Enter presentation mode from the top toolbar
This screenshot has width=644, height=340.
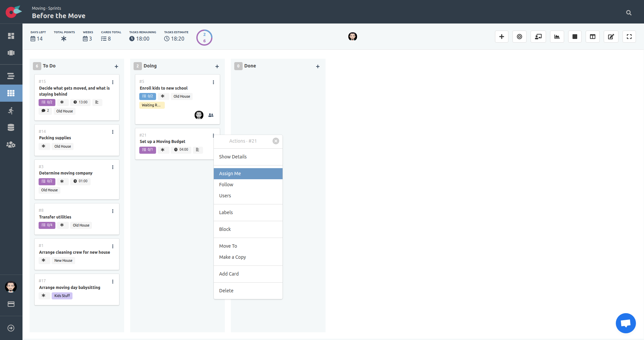pyautogui.click(x=538, y=37)
